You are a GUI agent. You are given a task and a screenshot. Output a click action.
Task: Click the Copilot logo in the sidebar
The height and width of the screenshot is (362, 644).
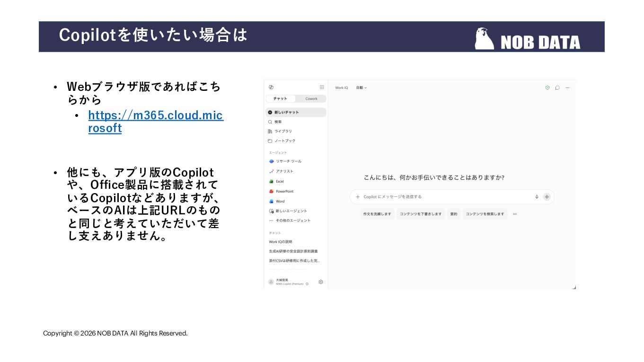pos(271,87)
